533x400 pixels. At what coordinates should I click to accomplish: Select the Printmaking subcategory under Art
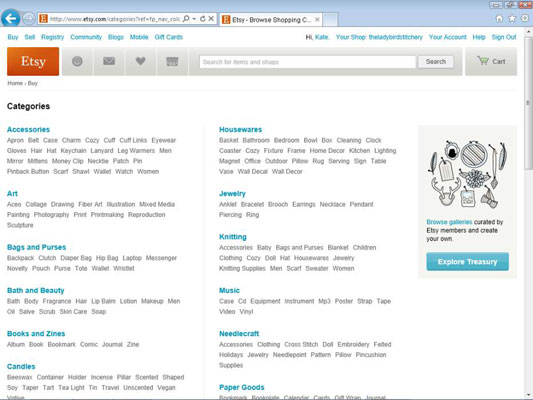pos(107,215)
